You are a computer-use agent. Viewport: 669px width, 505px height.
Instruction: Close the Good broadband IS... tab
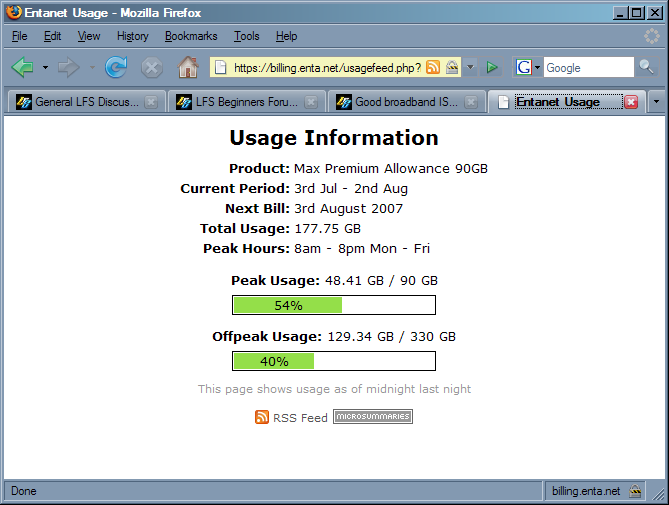click(471, 102)
